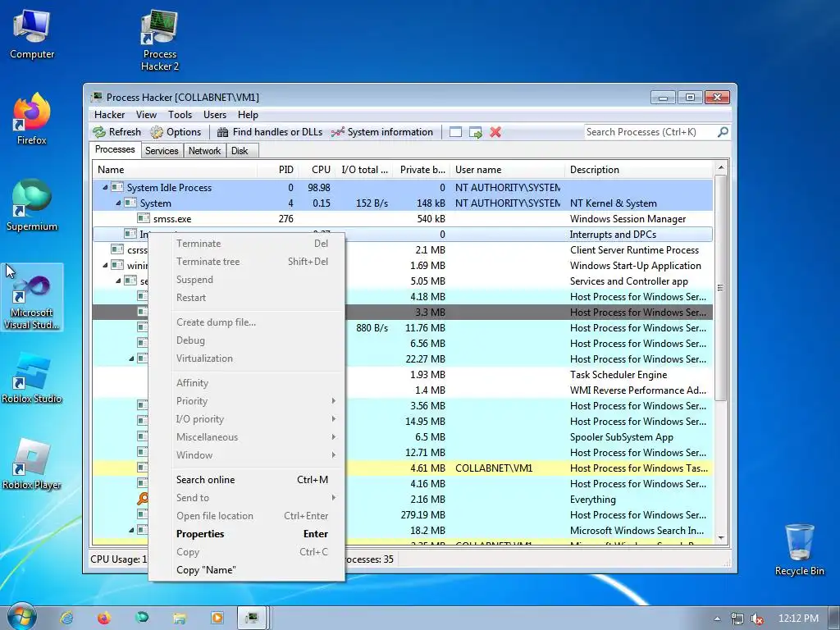The width and height of the screenshot is (840, 630).
Task: Sort by the CPU column header
Action: (x=316, y=170)
